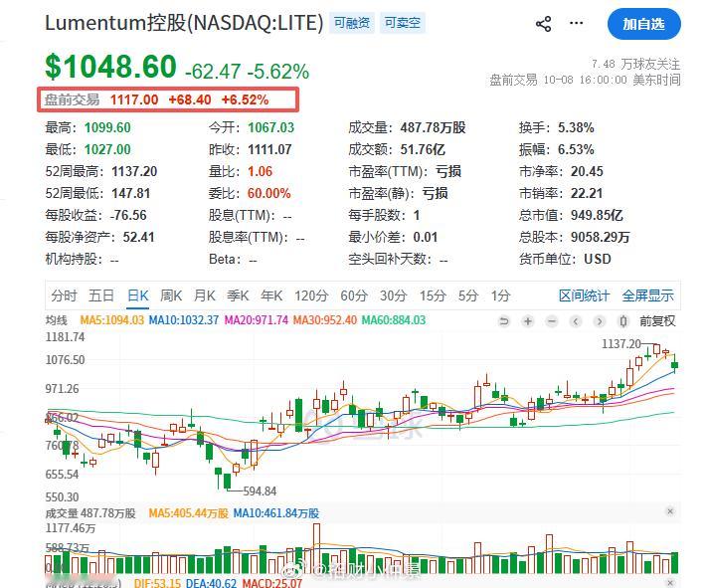This screenshot has height=588, width=706.
Task: Pan chart left with the left chevron
Action: (576, 321)
